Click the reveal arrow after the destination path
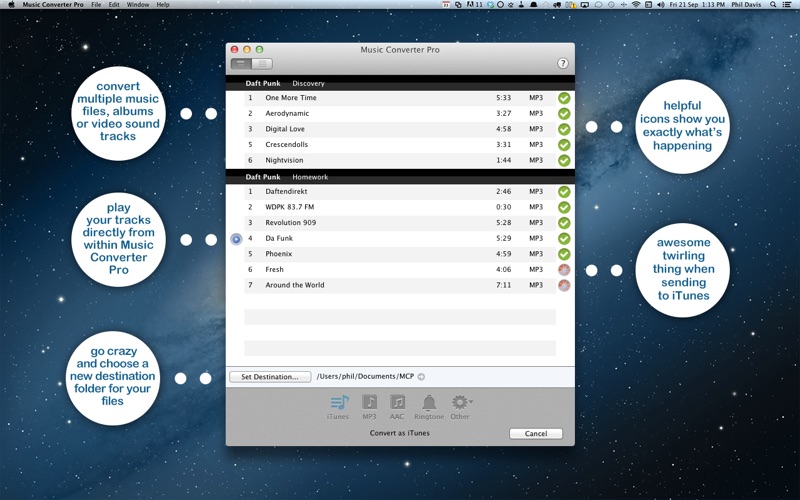800x500 pixels. (x=421, y=377)
